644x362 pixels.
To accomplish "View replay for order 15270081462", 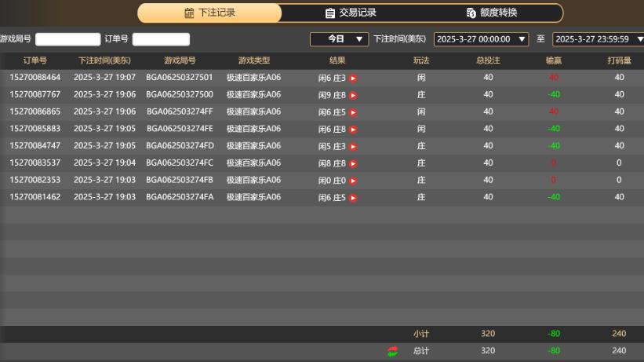I will tap(353, 198).
